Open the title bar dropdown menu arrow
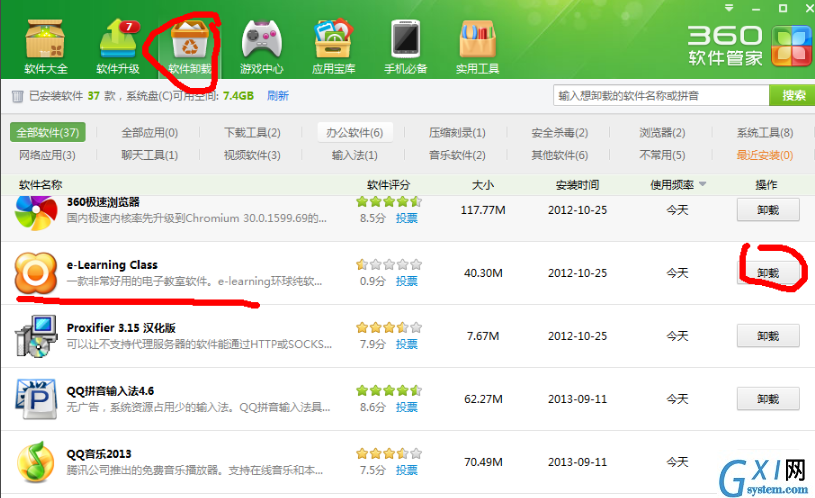The image size is (815, 498). point(729,8)
